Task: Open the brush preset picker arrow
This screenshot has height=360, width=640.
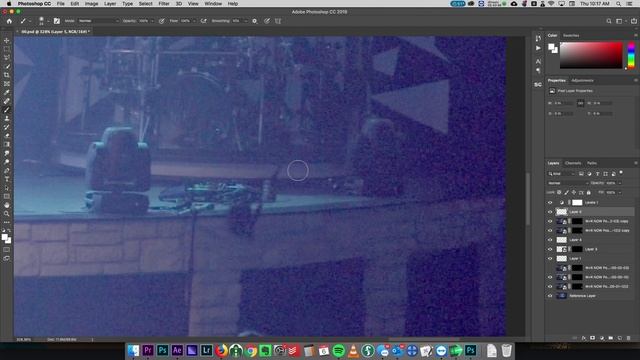Action: 48,21
